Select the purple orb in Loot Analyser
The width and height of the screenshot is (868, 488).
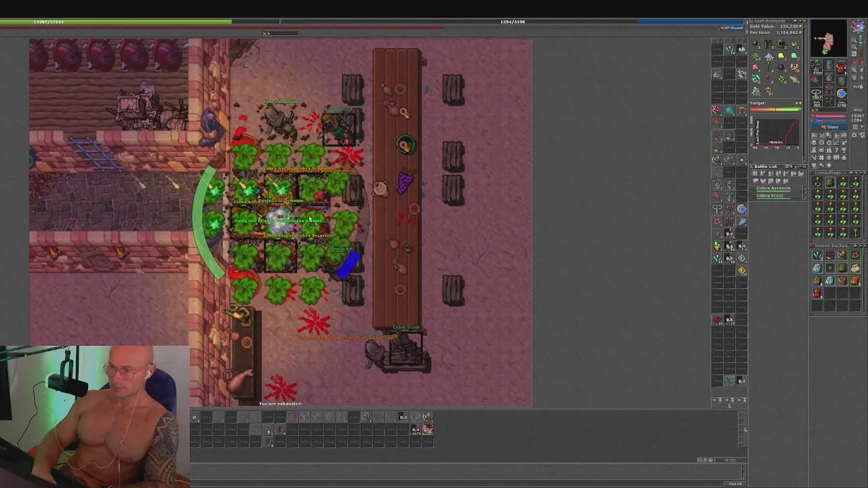click(x=782, y=67)
